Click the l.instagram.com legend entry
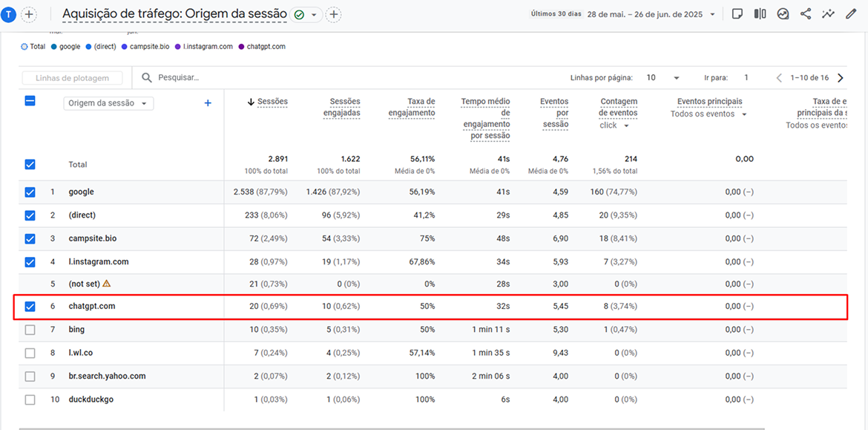The height and width of the screenshot is (430, 868). point(204,47)
